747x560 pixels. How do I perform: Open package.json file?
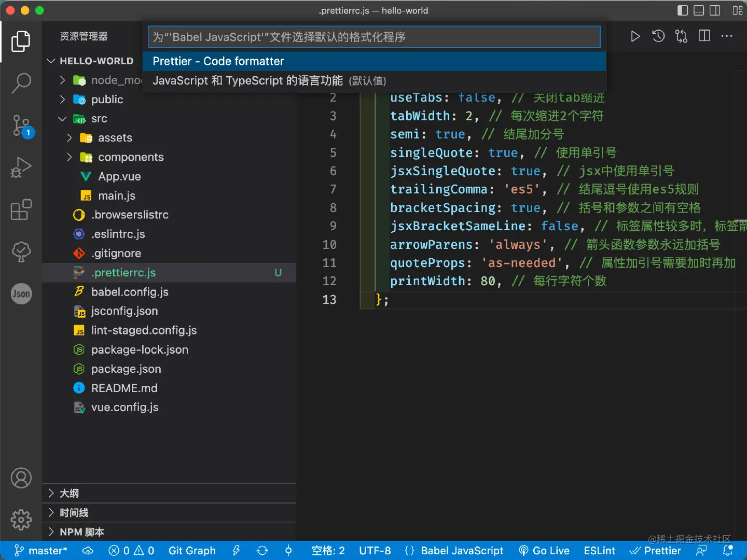point(169,369)
